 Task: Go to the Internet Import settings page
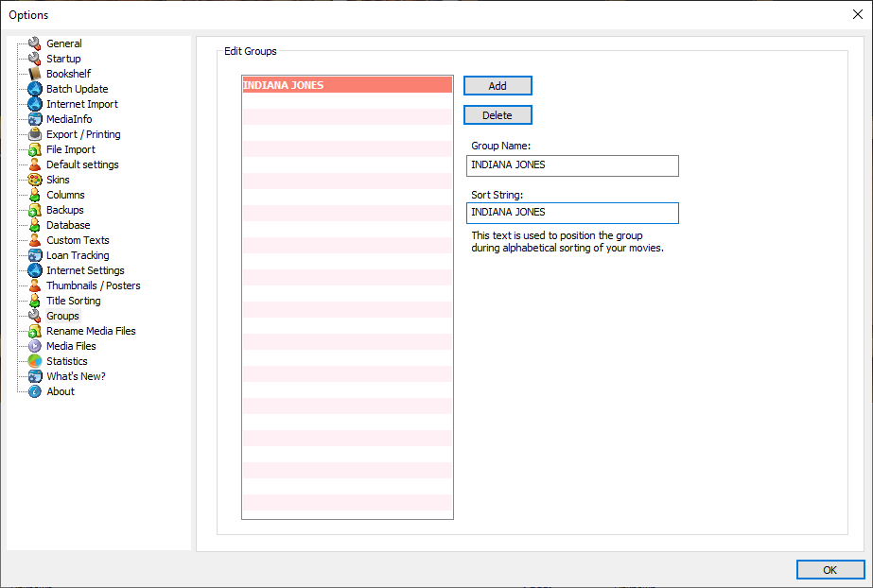82,103
